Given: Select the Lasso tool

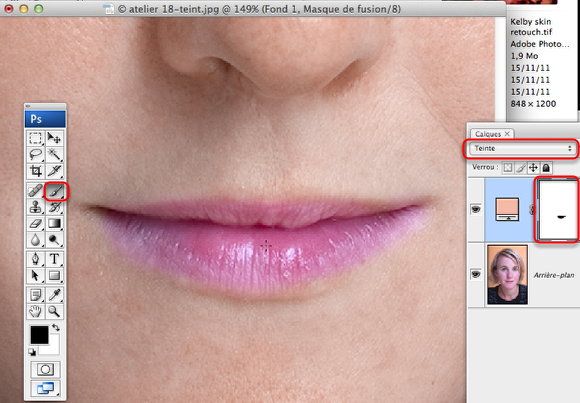Looking at the screenshot, I should click(x=36, y=154).
